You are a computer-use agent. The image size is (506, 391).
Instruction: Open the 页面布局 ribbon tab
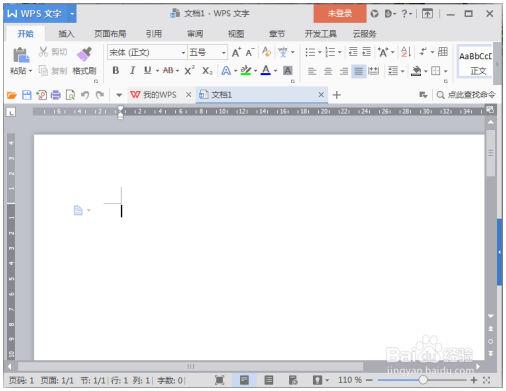click(110, 34)
